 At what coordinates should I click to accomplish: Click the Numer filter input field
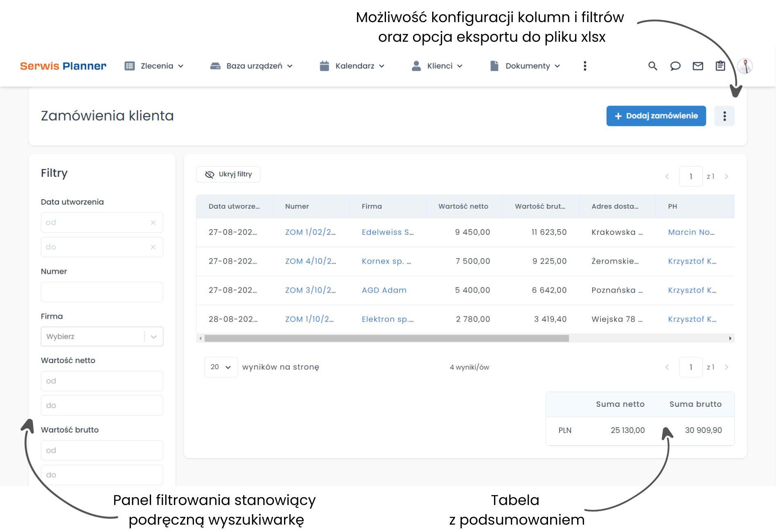102,292
